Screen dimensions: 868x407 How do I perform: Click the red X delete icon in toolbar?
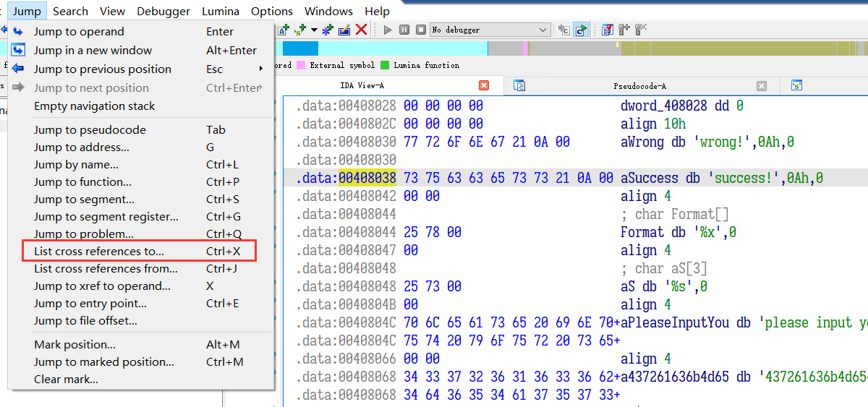click(361, 30)
